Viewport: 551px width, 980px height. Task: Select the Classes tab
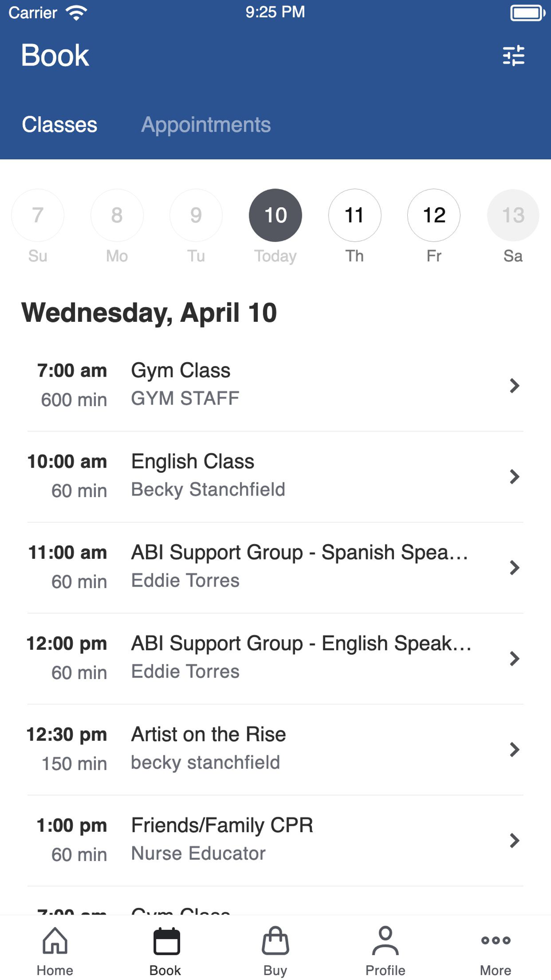60,125
